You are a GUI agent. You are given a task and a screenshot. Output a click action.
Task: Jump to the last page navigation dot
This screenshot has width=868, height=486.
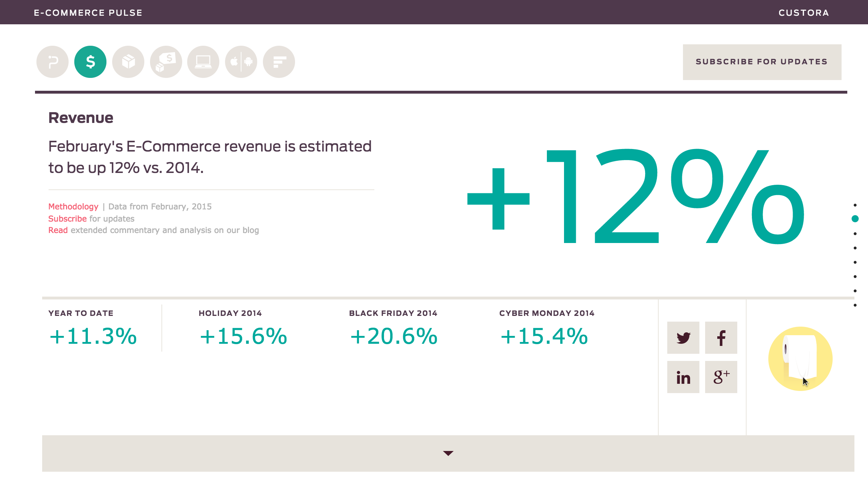(855, 305)
